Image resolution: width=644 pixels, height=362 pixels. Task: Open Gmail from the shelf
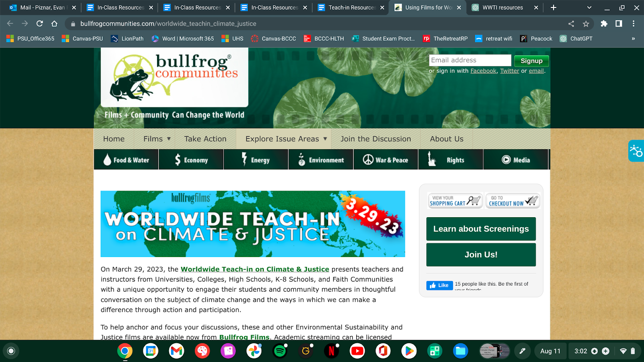(177, 351)
